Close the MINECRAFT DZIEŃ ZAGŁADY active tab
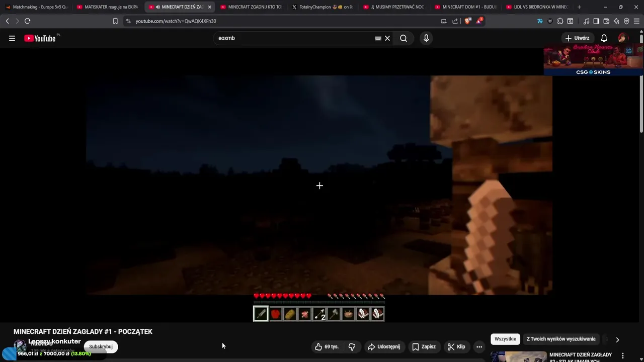 210,7
